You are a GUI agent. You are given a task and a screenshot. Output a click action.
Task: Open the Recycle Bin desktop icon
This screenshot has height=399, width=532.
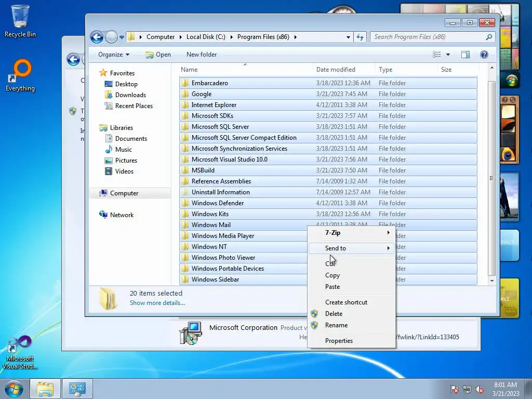[x=20, y=21]
